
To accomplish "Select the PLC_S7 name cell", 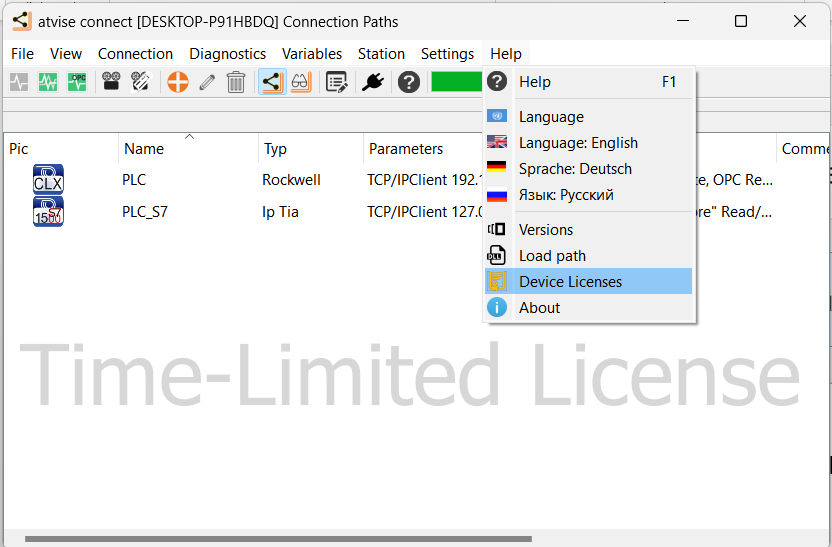I will coord(145,212).
